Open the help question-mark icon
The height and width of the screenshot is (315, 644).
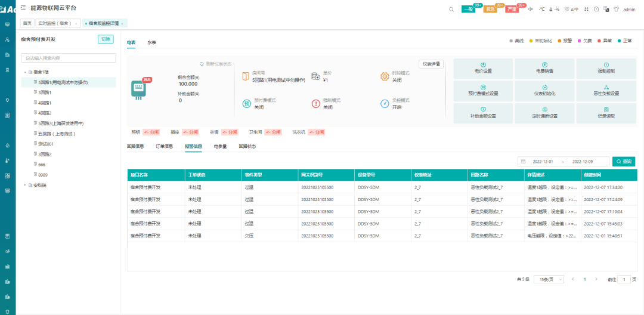click(x=596, y=9)
